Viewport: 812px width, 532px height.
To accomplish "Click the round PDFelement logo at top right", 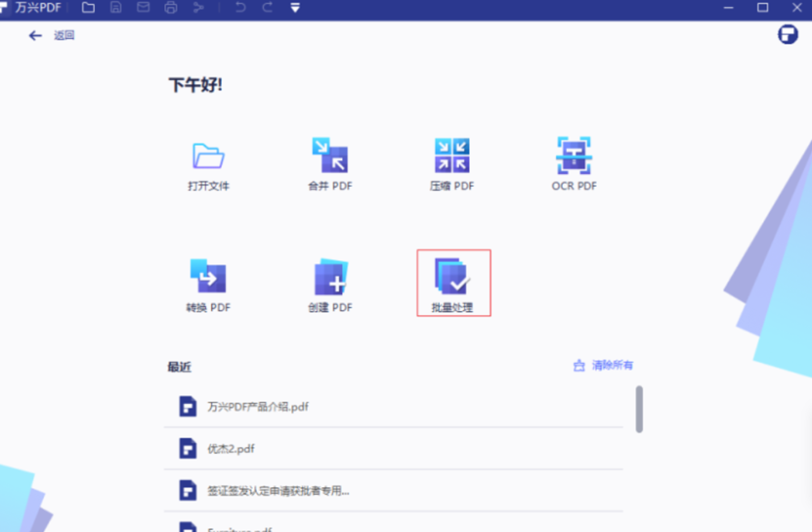I will coord(788,35).
